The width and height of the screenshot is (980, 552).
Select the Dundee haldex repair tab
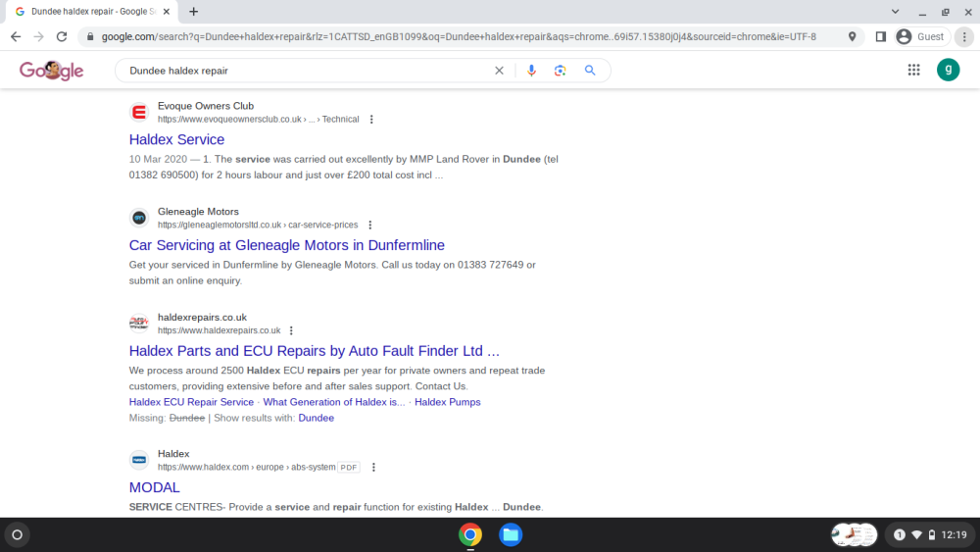[x=94, y=11]
